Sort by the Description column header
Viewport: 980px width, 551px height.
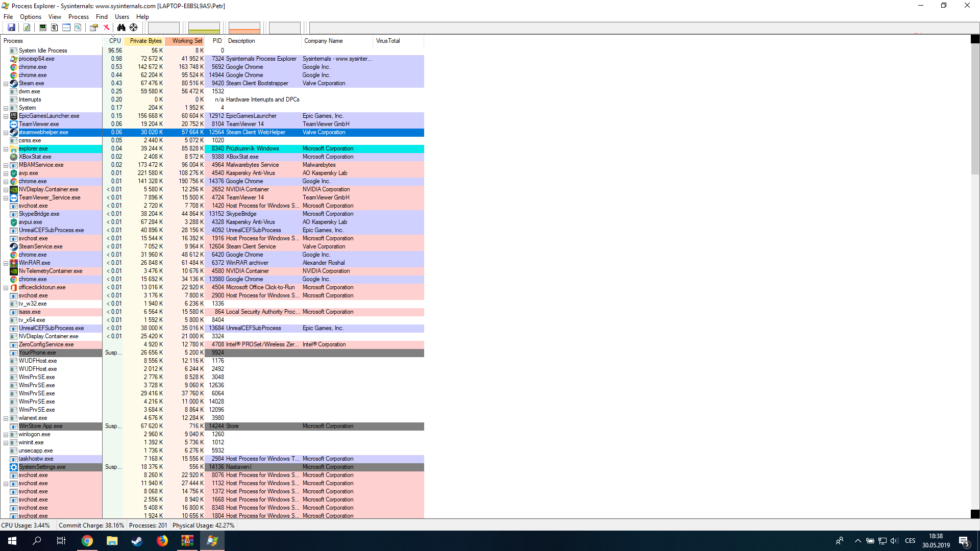click(263, 41)
